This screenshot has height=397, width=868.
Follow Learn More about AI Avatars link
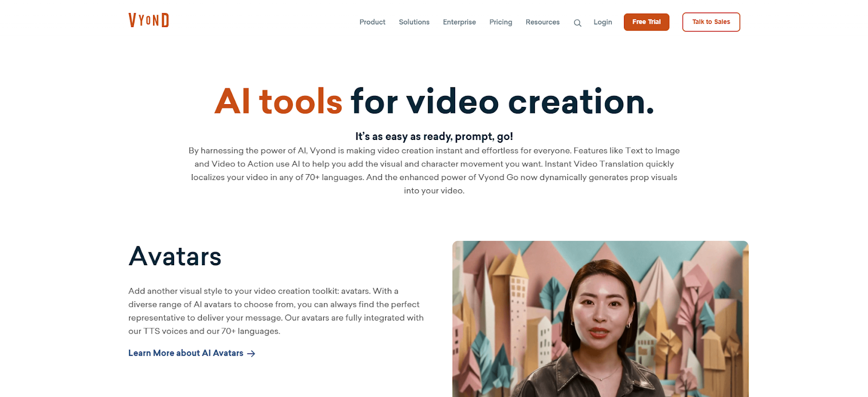click(x=192, y=353)
